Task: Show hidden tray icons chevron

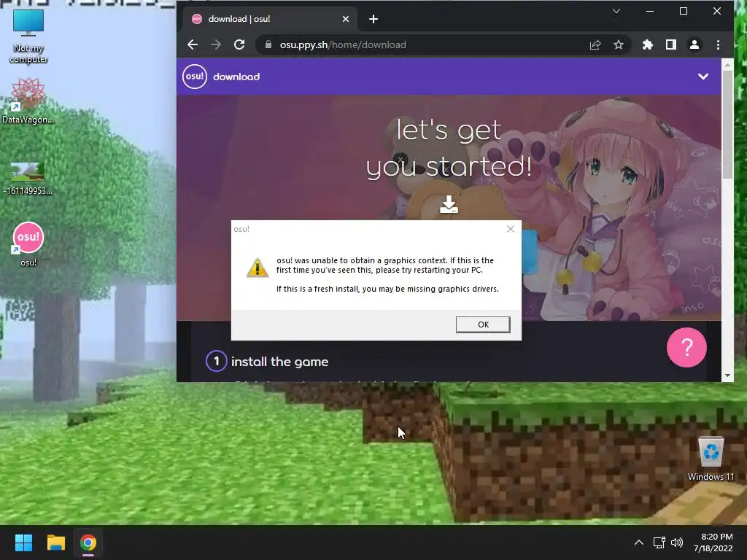Action: coord(639,542)
